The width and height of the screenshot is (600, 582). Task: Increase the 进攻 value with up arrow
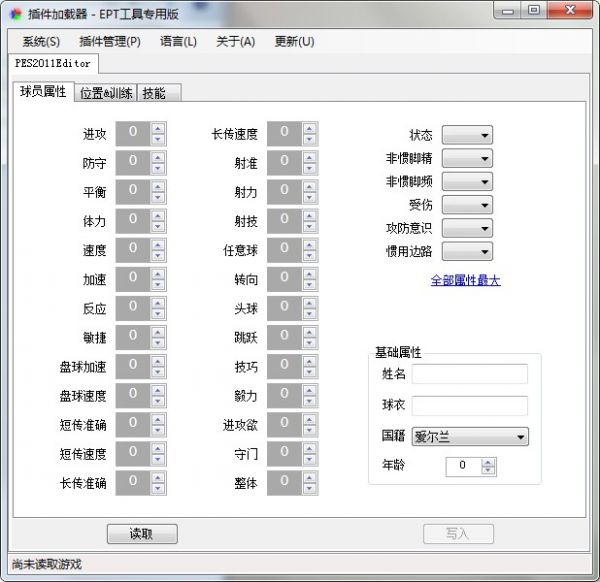158,129
